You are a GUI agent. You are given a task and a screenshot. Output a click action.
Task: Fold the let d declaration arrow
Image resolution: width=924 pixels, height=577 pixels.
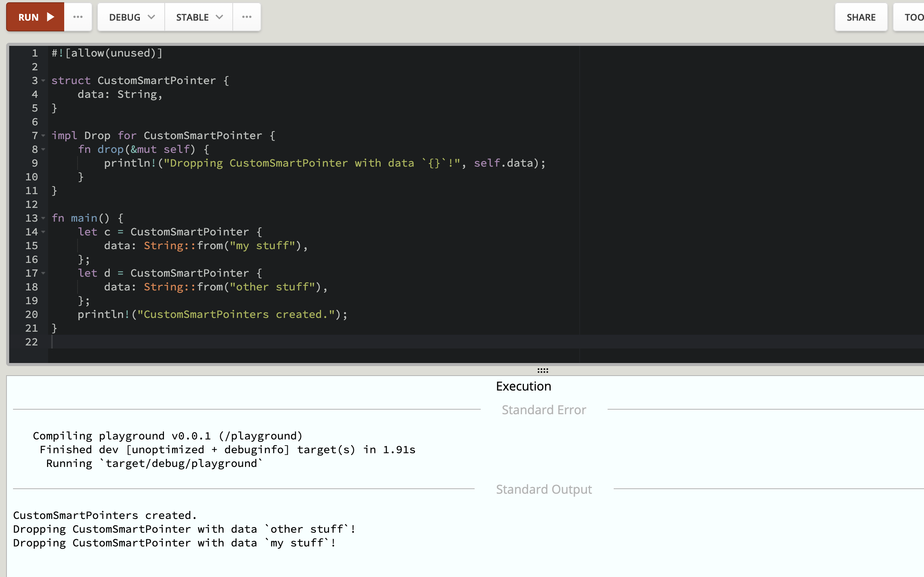pos(44,273)
